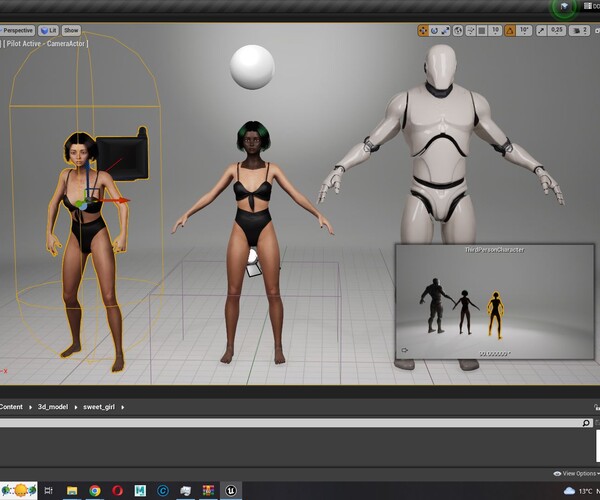Click the red X-axis gizmo arrow
This screenshot has height=500, width=600.
(x=117, y=200)
